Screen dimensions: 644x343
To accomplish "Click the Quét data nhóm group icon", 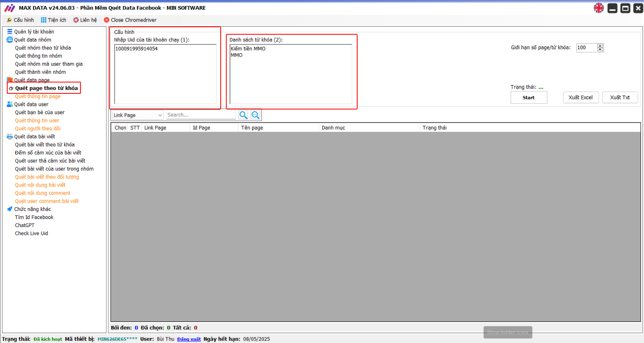I will point(10,39).
